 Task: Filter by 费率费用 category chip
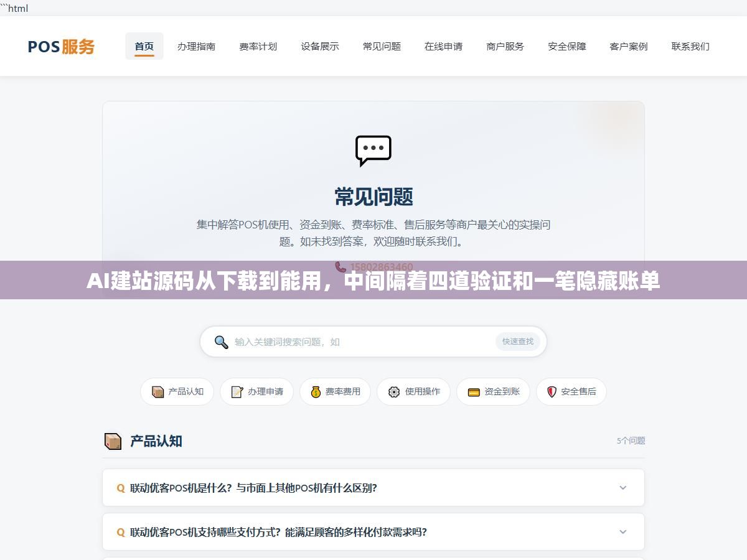pyautogui.click(x=335, y=392)
